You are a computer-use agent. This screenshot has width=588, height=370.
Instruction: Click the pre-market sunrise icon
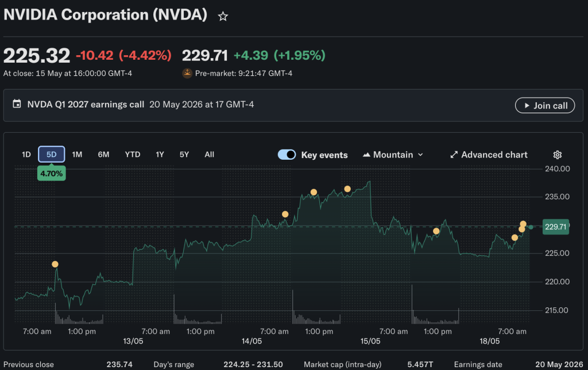tap(187, 73)
